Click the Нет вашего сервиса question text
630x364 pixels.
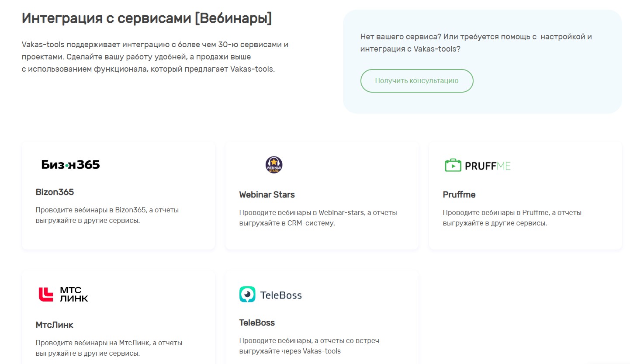click(476, 43)
